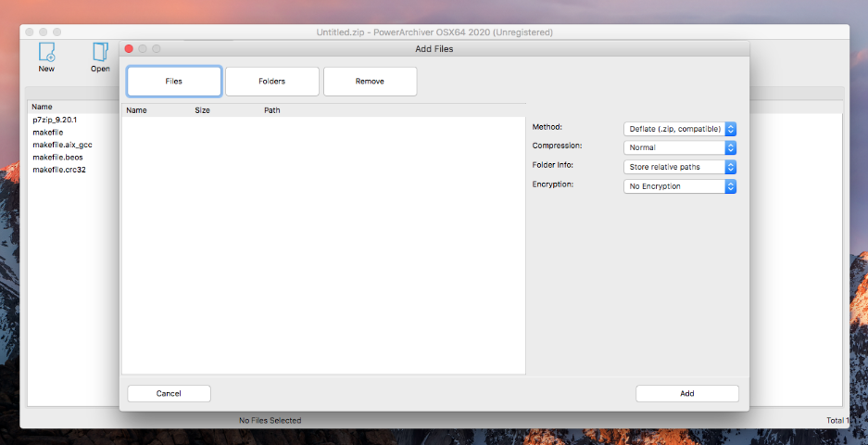Open the Folder Info dropdown
The width and height of the screenshot is (868, 445).
pyautogui.click(x=680, y=167)
